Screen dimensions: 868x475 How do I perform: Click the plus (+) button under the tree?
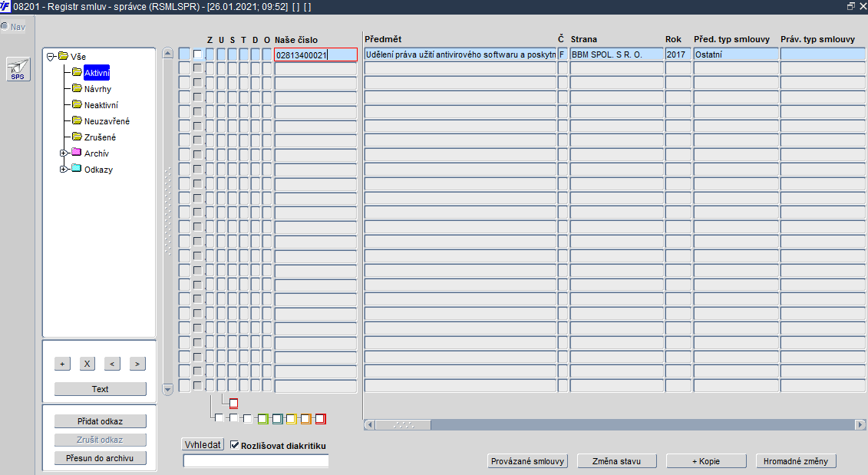click(x=63, y=364)
